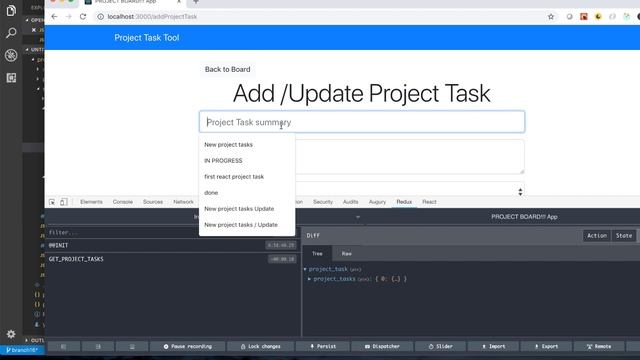This screenshot has height=360, width=640.
Task: Activate the DevTools inspect element picker
Action: [52, 202]
